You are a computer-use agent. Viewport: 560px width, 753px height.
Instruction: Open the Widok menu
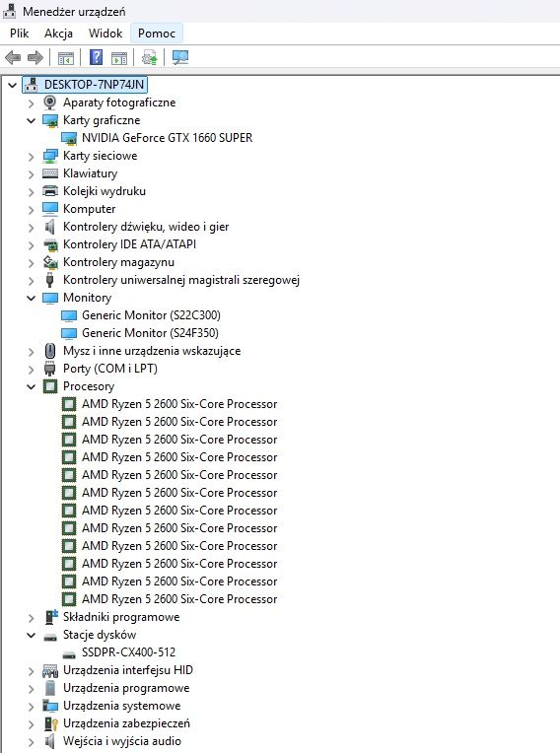point(105,34)
